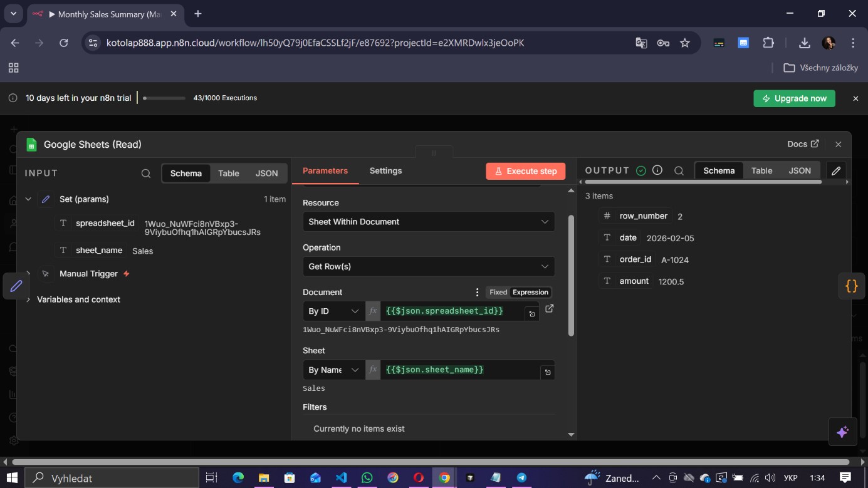Click the sheet_name field pill
868x488 pixels.
pos(90,250)
